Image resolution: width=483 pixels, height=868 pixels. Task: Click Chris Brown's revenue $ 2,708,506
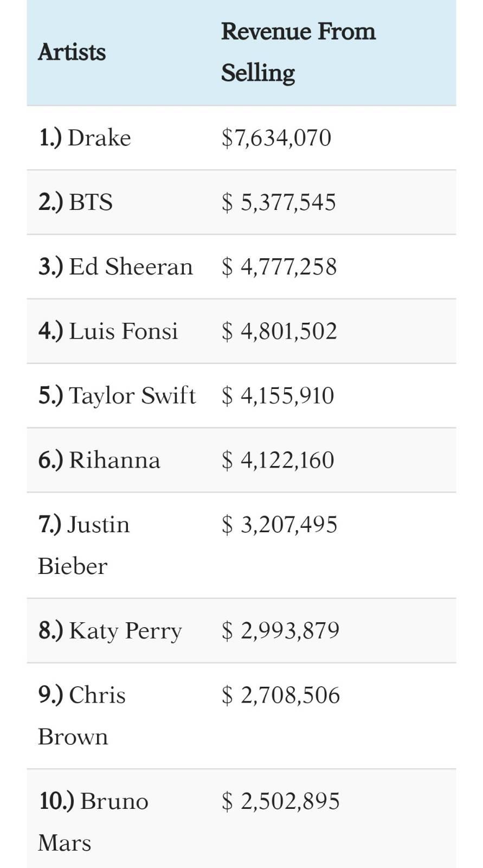click(x=281, y=695)
